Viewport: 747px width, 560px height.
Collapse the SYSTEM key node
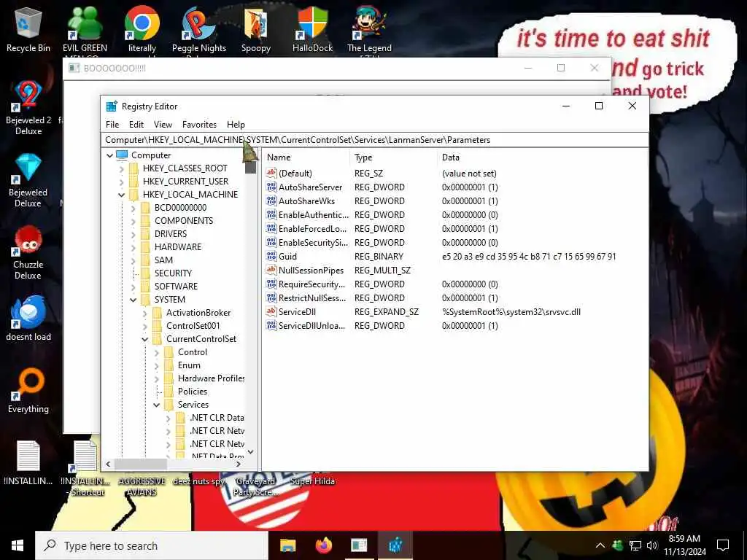coord(133,300)
